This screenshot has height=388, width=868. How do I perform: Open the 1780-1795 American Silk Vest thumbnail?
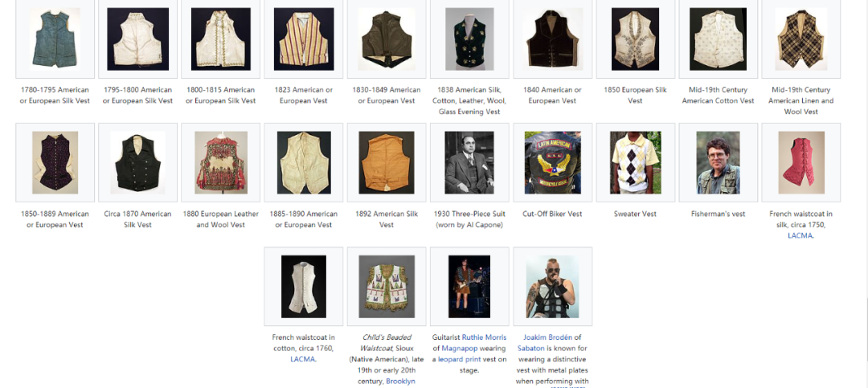click(55, 39)
